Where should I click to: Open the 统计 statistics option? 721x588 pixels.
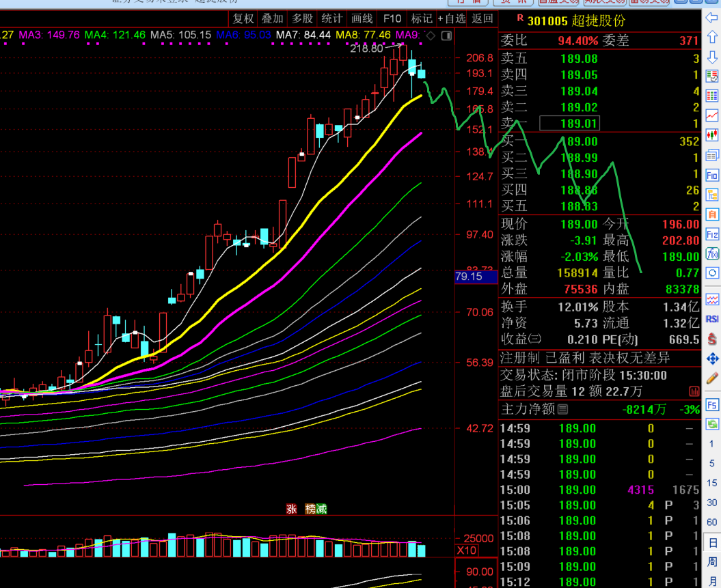coord(332,18)
